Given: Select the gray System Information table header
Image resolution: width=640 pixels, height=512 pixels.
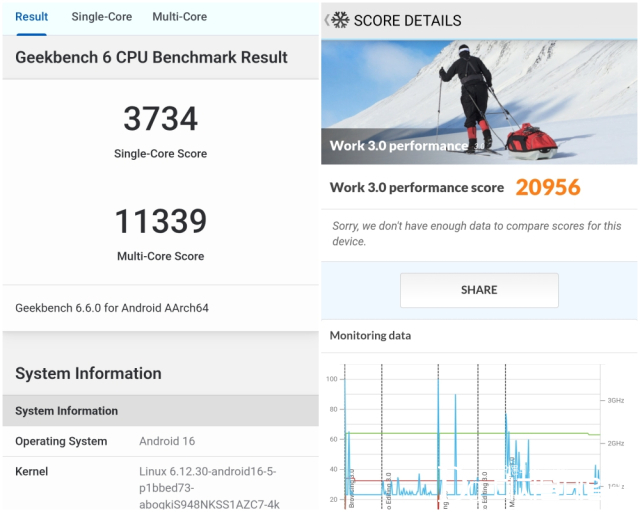Looking at the screenshot, I should (160, 411).
